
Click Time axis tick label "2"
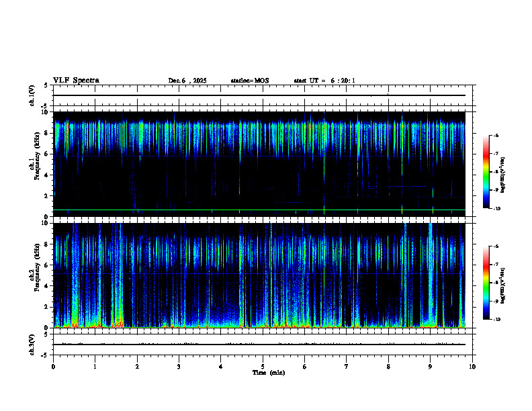coord(137,367)
